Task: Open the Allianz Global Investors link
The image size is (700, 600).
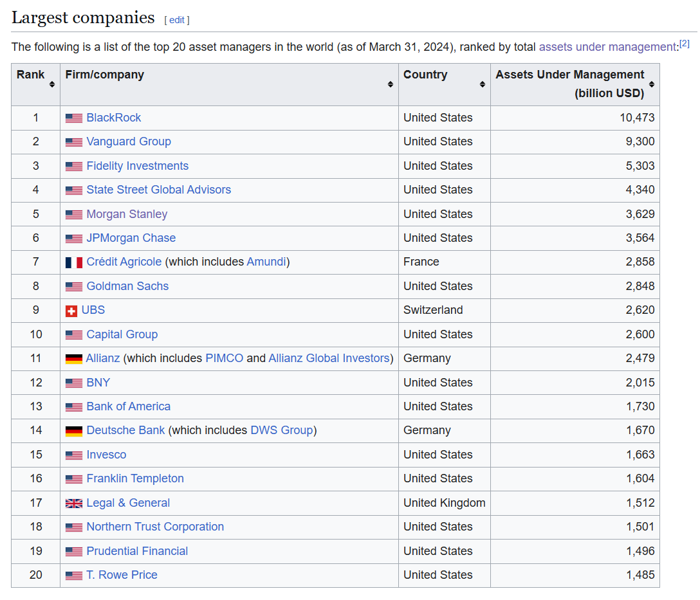Action: coord(329,358)
